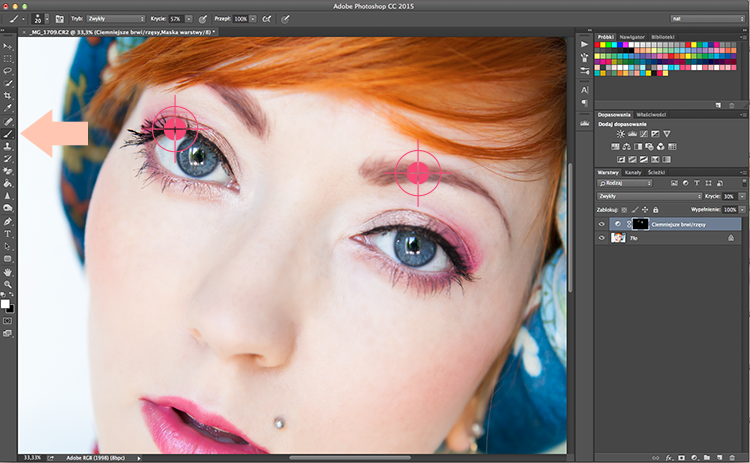Add a Photo Filter adjustment
The height and width of the screenshot is (463, 750).
pos(649,147)
